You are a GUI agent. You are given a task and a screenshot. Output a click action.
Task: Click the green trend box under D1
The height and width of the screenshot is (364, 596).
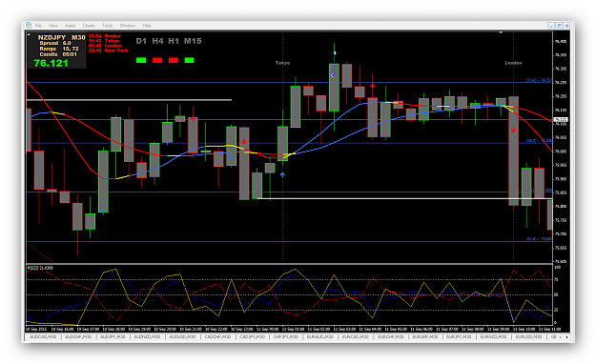click(141, 60)
